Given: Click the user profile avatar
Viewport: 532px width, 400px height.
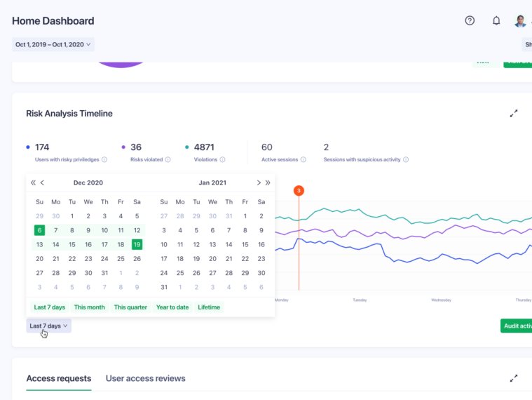Looking at the screenshot, I should click(x=520, y=21).
